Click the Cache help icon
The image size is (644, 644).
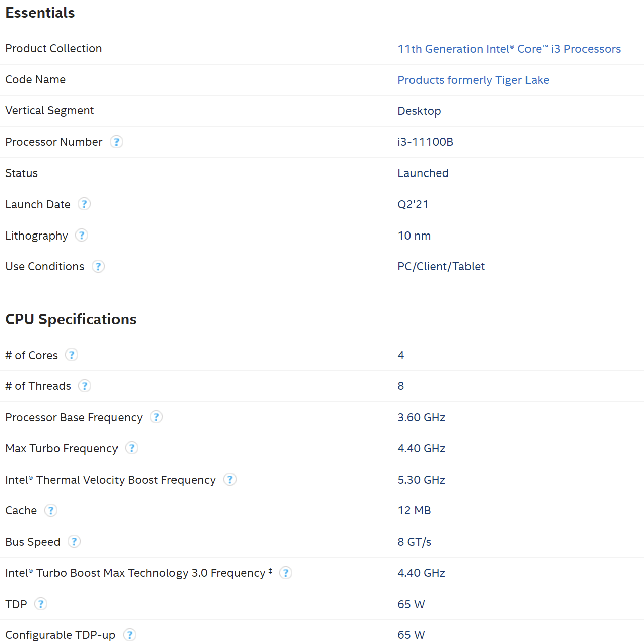click(x=51, y=510)
